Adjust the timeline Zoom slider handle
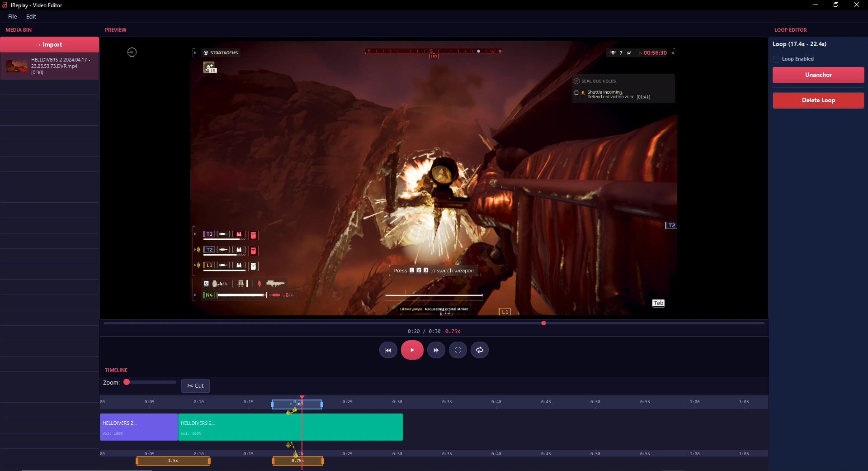The height and width of the screenshot is (471, 868). (x=127, y=382)
